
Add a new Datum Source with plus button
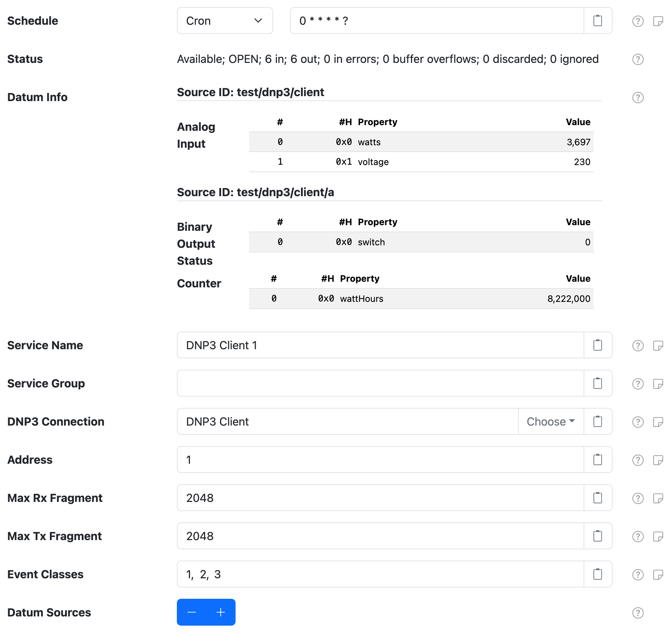[x=220, y=612]
